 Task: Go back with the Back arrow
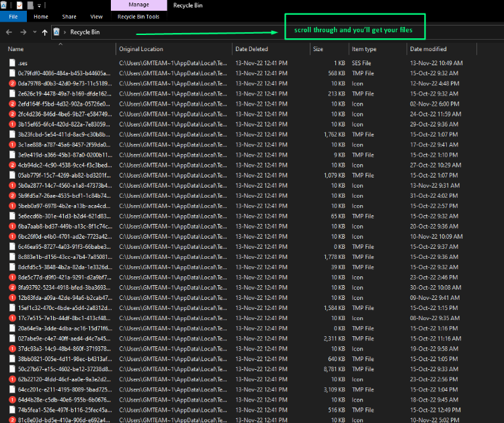9,32
